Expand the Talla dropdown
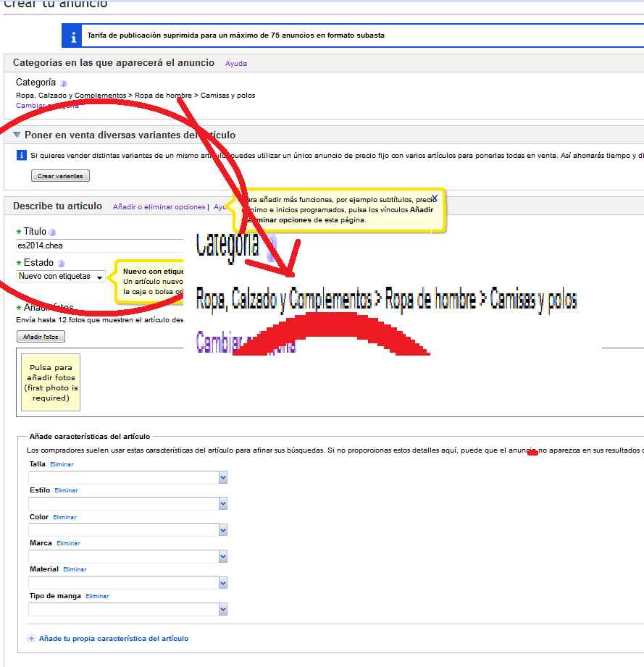Viewport: 644px width, 667px height. pyautogui.click(x=223, y=477)
